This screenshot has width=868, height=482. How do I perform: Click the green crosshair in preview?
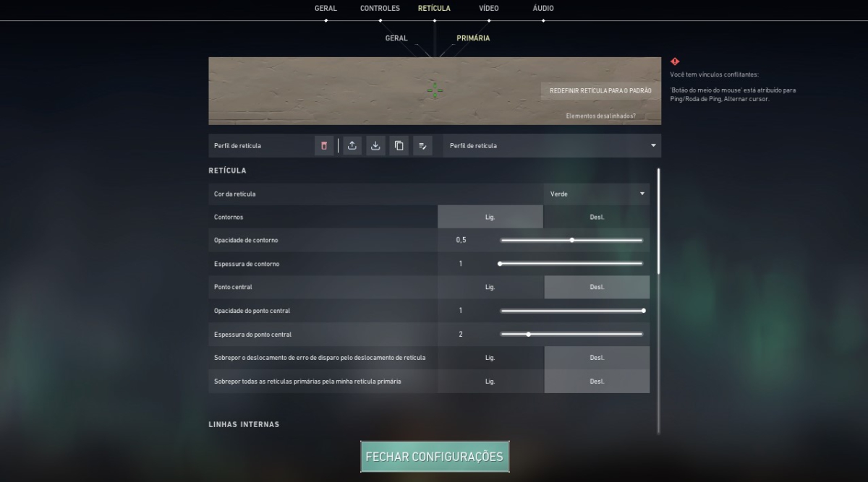(434, 90)
